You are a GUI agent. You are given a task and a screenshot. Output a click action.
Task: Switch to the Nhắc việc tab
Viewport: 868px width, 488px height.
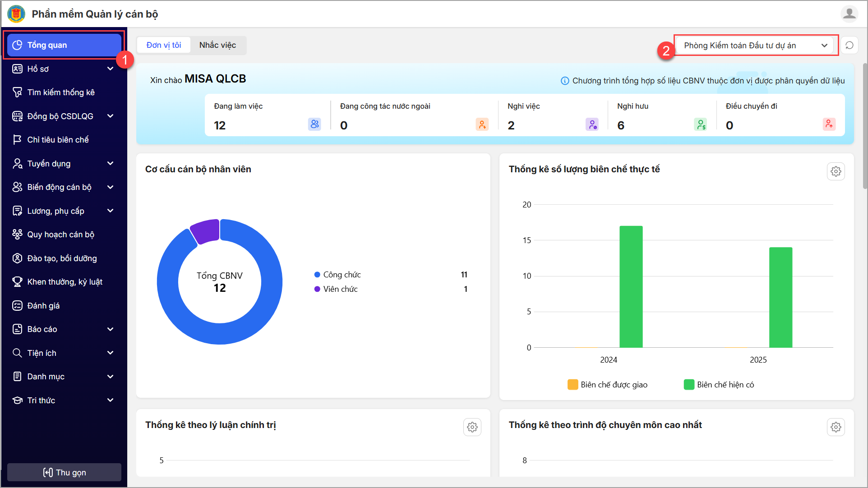pos(217,45)
